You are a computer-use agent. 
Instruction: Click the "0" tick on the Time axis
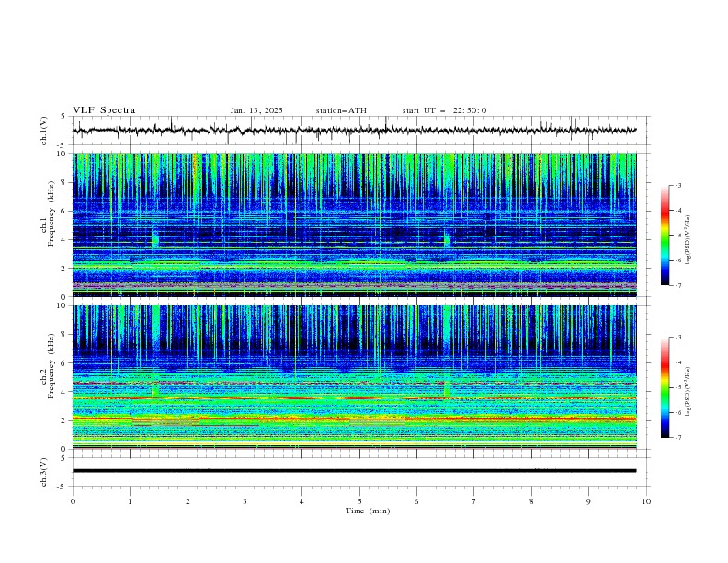coord(73,501)
